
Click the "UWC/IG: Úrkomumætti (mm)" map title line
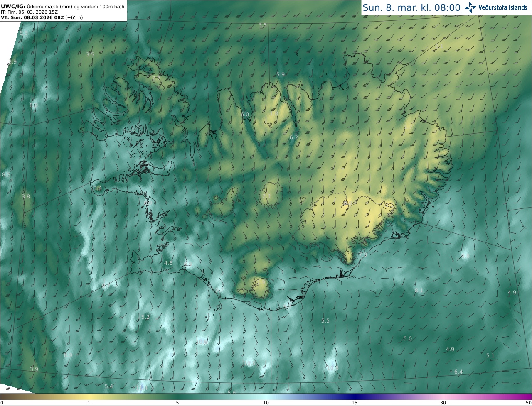click(x=62, y=6)
